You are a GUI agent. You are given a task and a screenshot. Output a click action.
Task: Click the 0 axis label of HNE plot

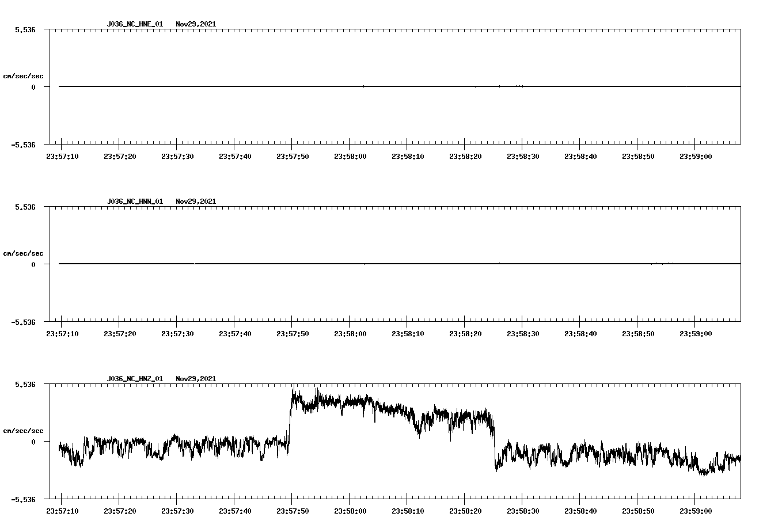pyautogui.click(x=33, y=87)
